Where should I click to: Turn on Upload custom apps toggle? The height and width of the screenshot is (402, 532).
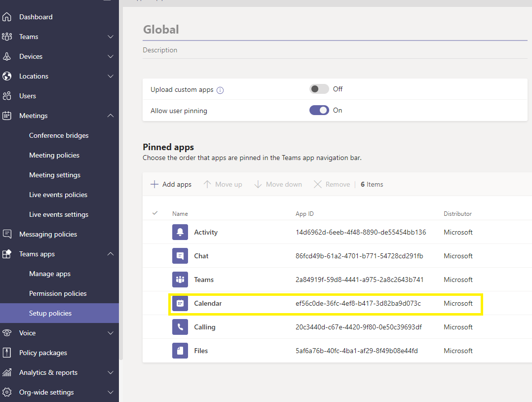(x=319, y=89)
